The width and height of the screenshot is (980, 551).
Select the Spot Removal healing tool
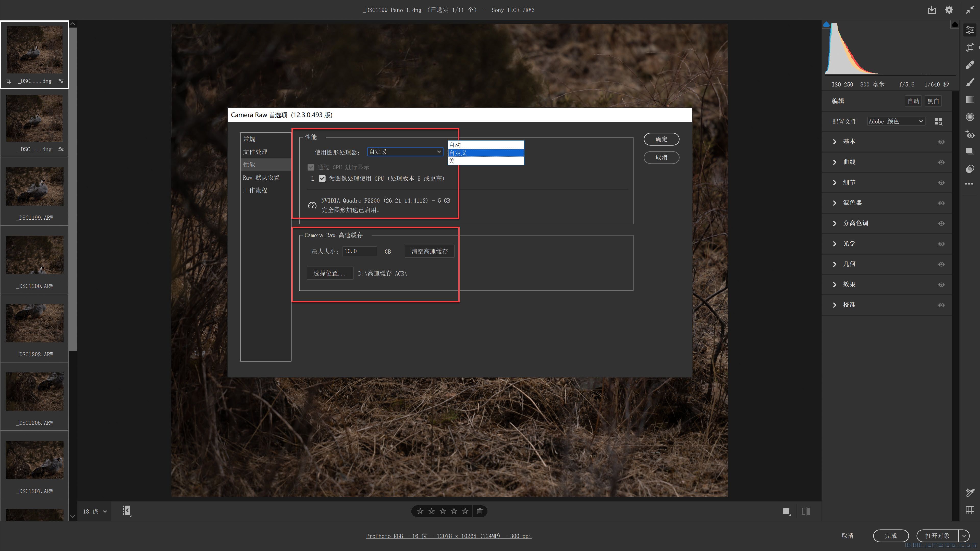[x=970, y=65]
